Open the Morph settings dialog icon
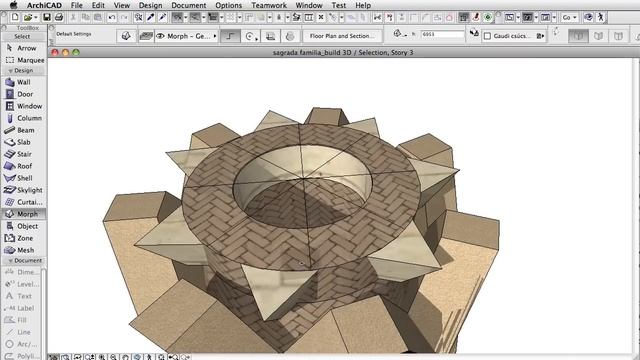This screenshot has height=360, width=640. tap(126, 36)
